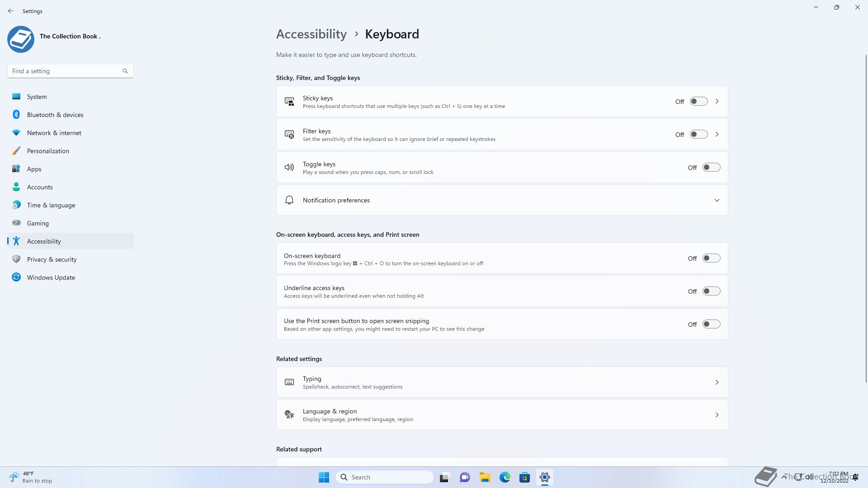Open Language & region related settings text

point(330,411)
